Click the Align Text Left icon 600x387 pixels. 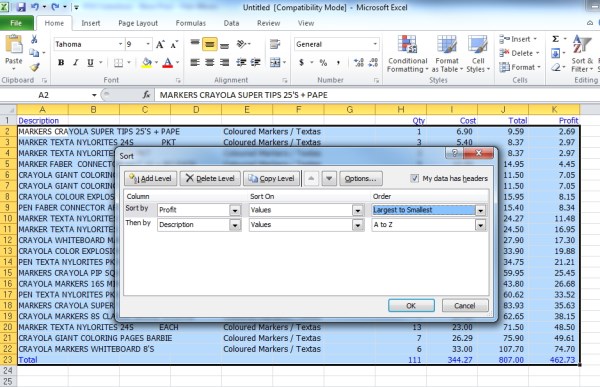[x=195, y=62]
